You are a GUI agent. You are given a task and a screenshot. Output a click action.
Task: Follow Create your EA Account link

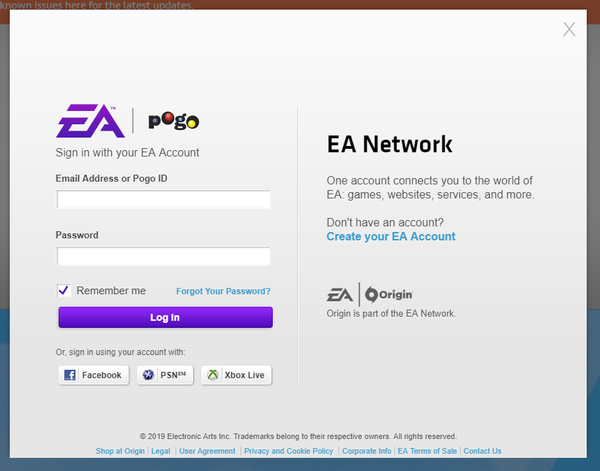[391, 237]
